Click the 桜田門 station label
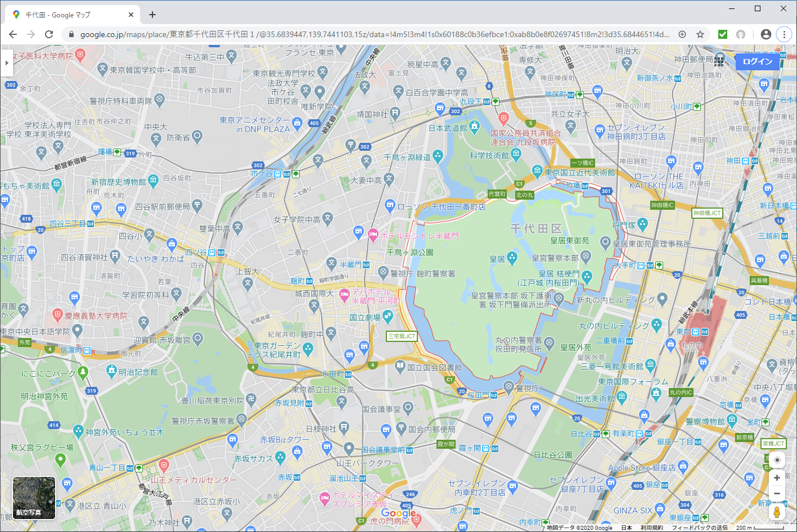Image resolution: width=797 pixels, height=532 pixels. click(x=479, y=395)
